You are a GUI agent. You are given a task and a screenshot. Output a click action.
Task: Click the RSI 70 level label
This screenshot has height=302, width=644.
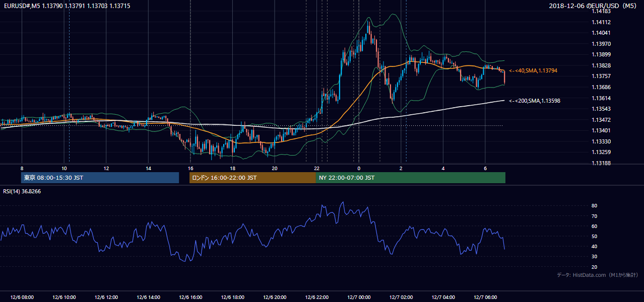coord(595,216)
